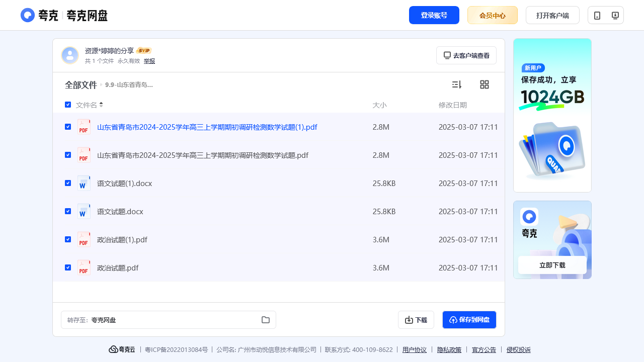Viewport: 644px width, 362px height.
Task: Uncheck 政治试题.pdf checkbox
Action: pos(68,267)
